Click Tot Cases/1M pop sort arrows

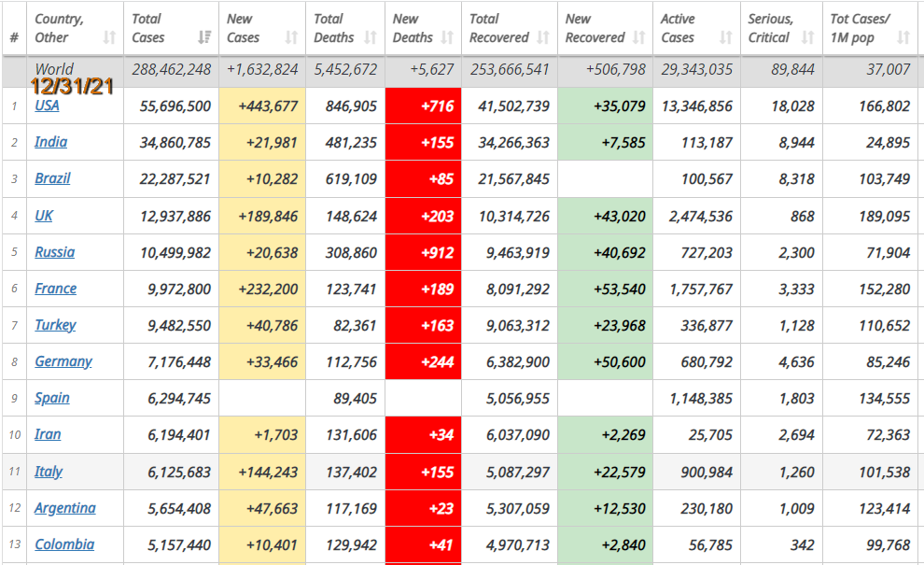point(903,37)
